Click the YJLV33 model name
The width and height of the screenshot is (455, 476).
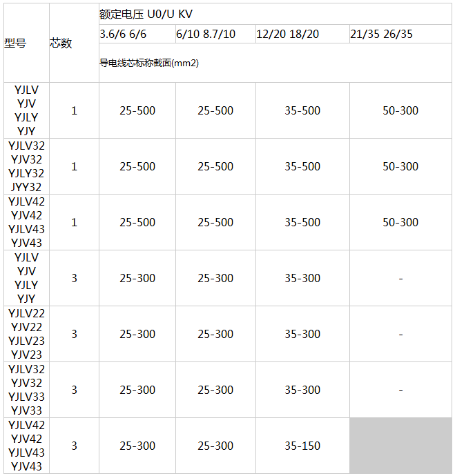(26, 397)
